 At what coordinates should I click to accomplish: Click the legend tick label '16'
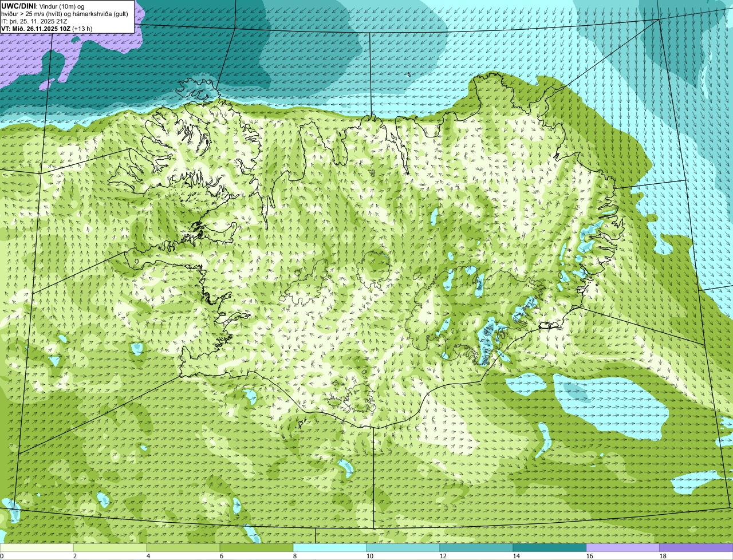click(x=590, y=556)
